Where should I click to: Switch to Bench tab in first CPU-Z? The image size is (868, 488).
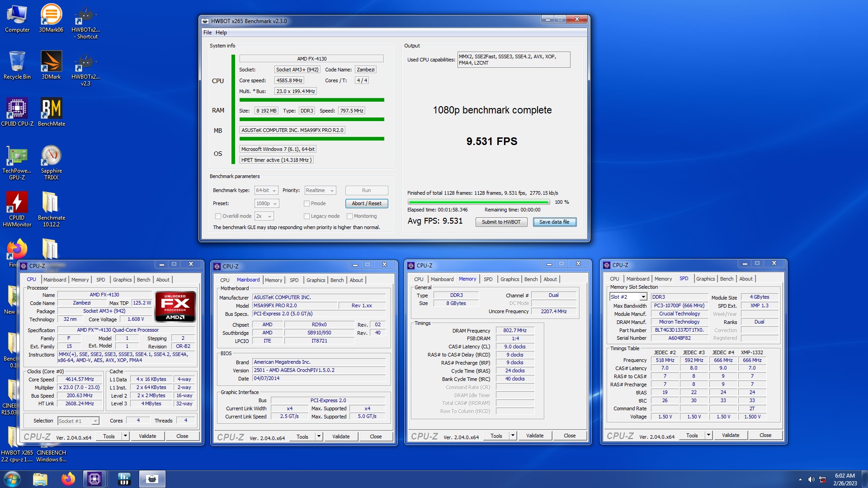coord(143,280)
